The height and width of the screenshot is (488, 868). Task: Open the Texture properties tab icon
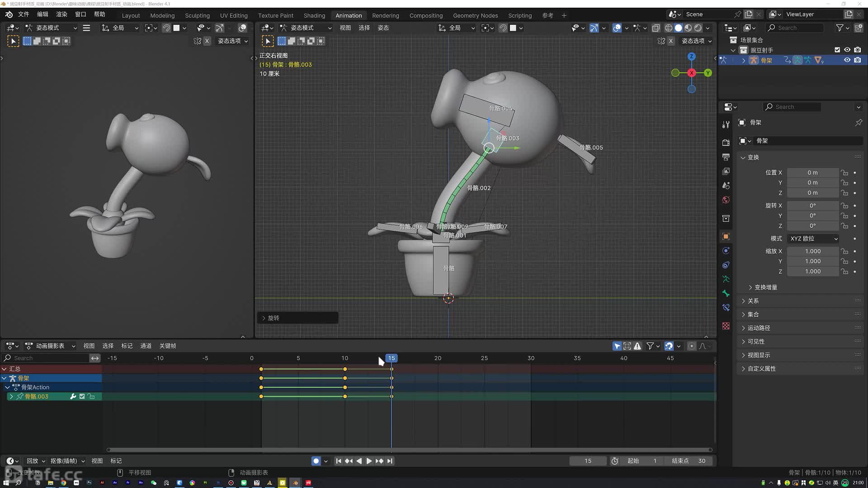coord(726,326)
